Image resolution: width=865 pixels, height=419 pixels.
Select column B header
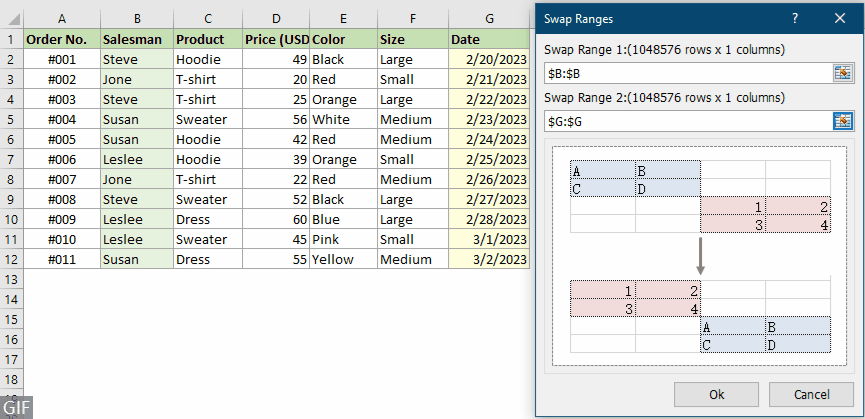point(136,18)
